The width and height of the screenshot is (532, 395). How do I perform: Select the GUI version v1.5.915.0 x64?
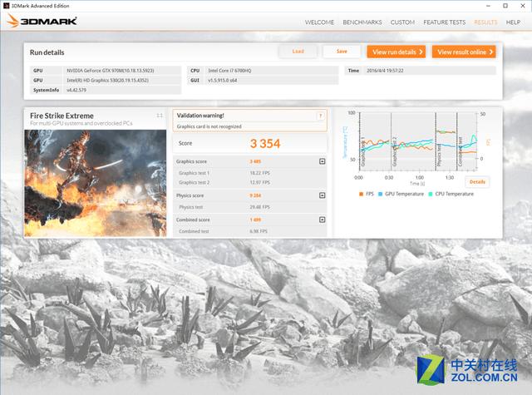point(223,81)
